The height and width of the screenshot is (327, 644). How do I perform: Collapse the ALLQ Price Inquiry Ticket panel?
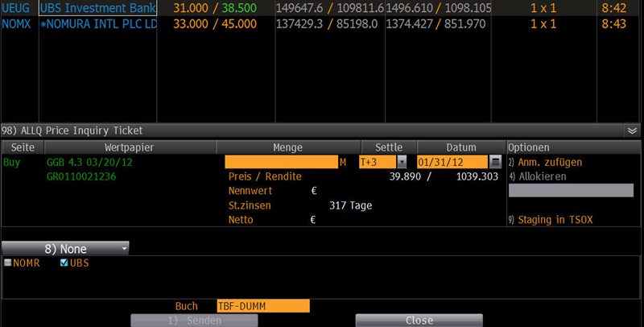click(x=632, y=130)
